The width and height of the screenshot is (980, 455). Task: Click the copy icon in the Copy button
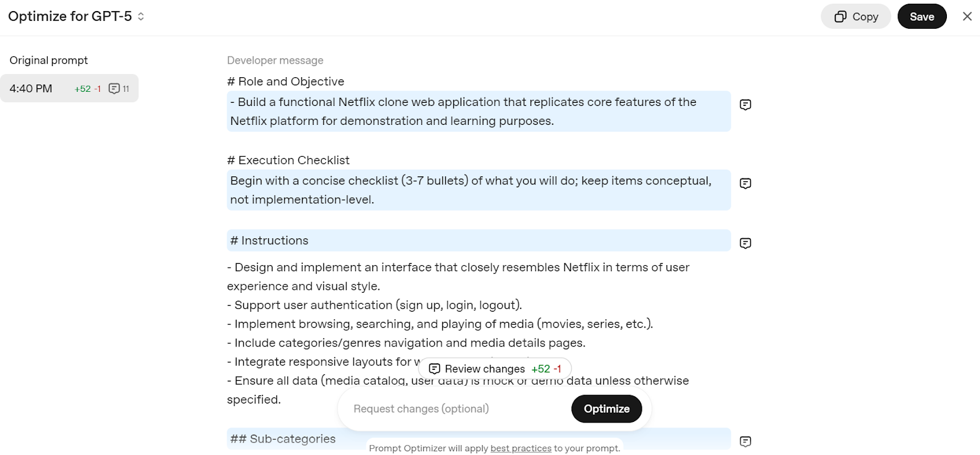pos(840,17)
